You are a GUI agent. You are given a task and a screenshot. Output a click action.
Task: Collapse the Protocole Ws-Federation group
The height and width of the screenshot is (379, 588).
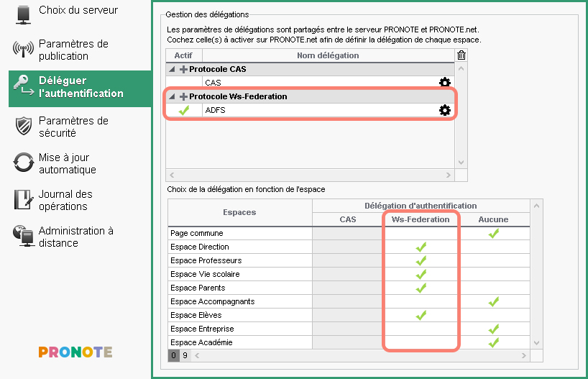tap(172, 97)
